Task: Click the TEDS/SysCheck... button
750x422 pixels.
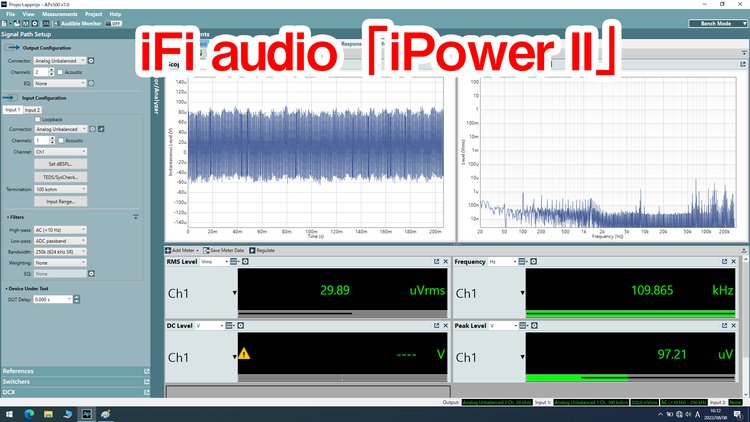Action: click(x=61, y=177)
